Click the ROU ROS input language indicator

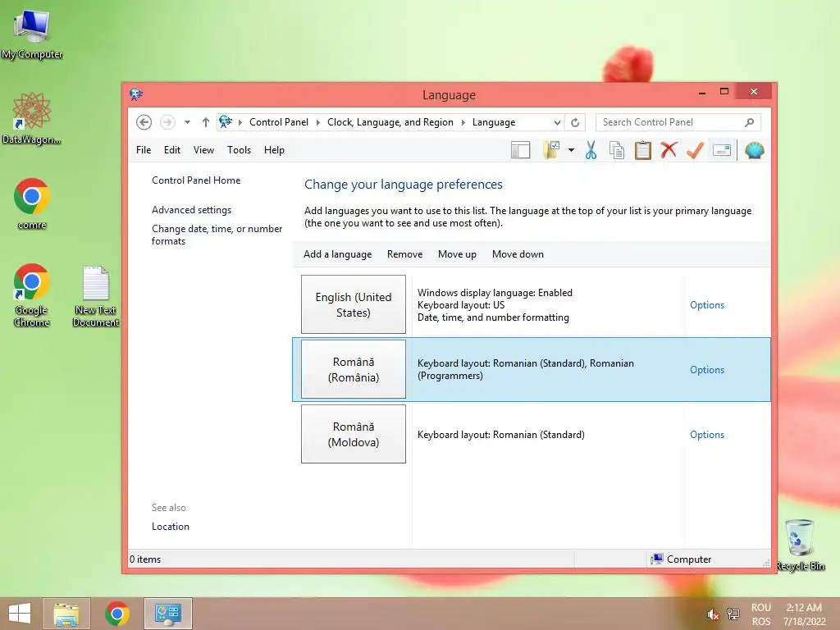(760, 614)
